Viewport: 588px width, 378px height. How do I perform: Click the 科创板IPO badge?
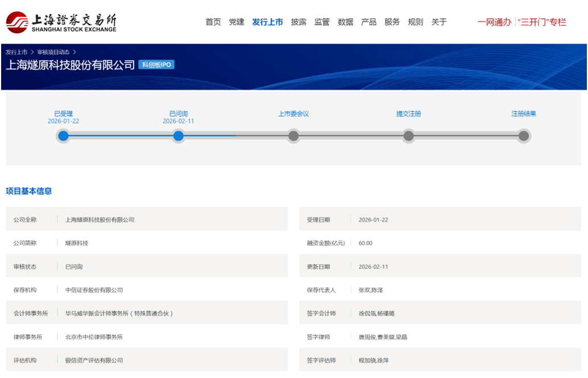coord(156,65)
